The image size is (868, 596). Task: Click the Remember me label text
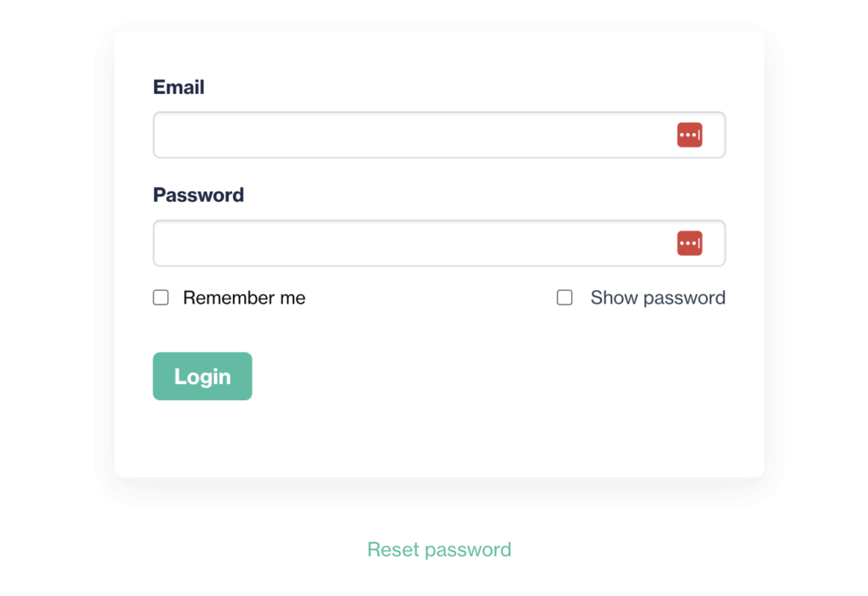(x=243, y=298)
